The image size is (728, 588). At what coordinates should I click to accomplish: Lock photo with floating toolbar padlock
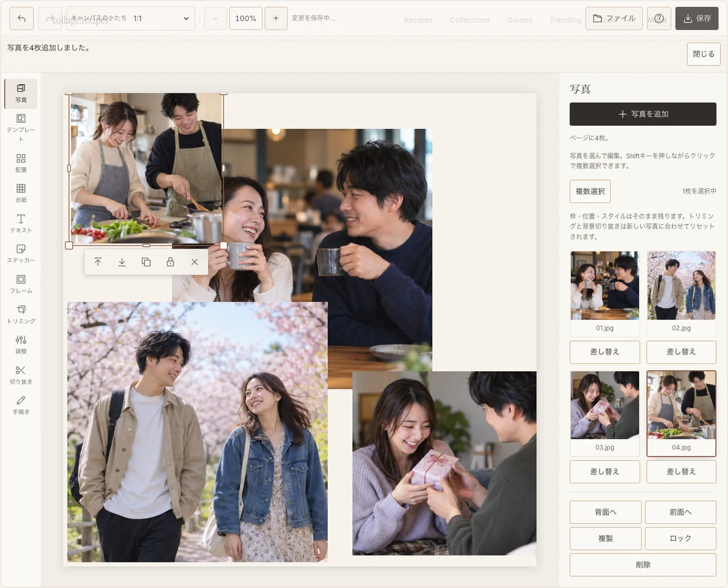(x=170, y=262)
